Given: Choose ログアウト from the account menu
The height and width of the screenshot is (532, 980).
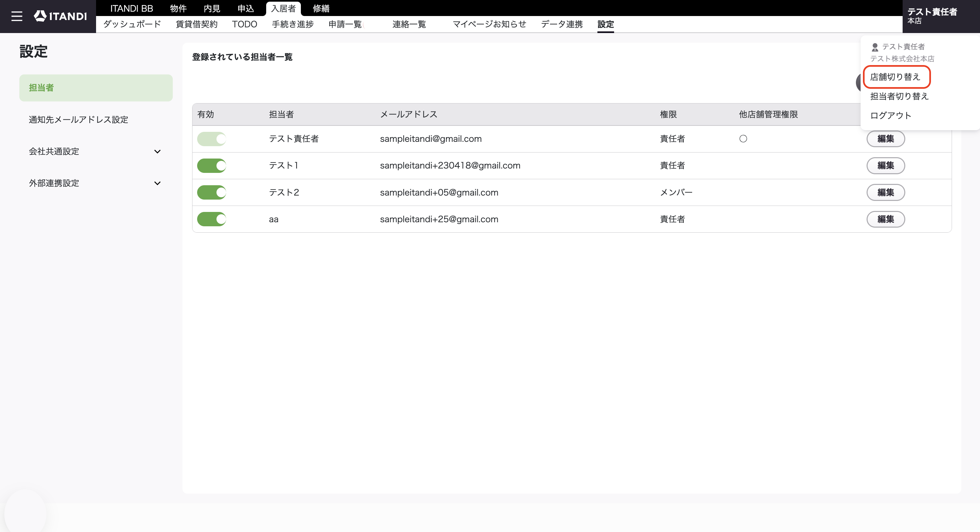Looking at the screenshot, I should (x=891, y=116).
